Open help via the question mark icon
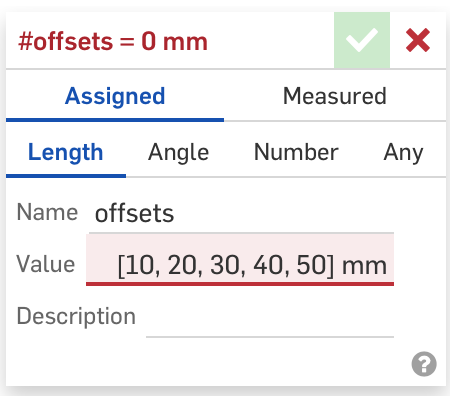450x396 pixels. click(424, 364)
